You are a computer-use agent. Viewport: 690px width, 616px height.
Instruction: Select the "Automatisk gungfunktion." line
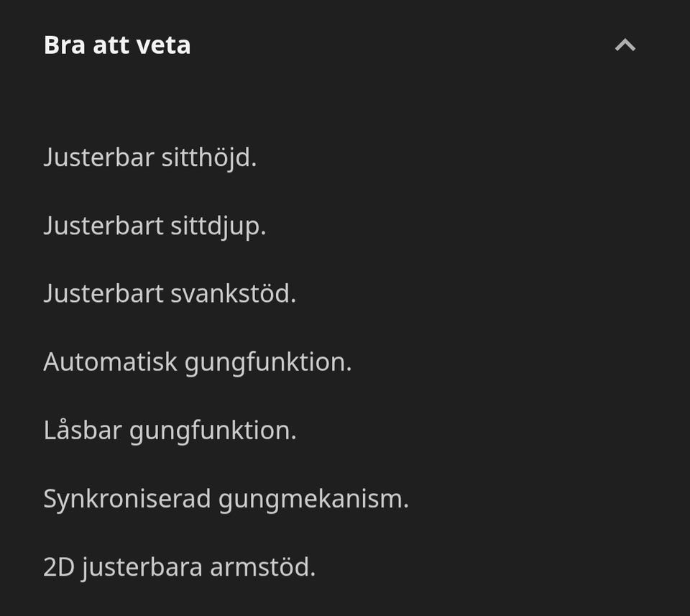coord(198,362)
